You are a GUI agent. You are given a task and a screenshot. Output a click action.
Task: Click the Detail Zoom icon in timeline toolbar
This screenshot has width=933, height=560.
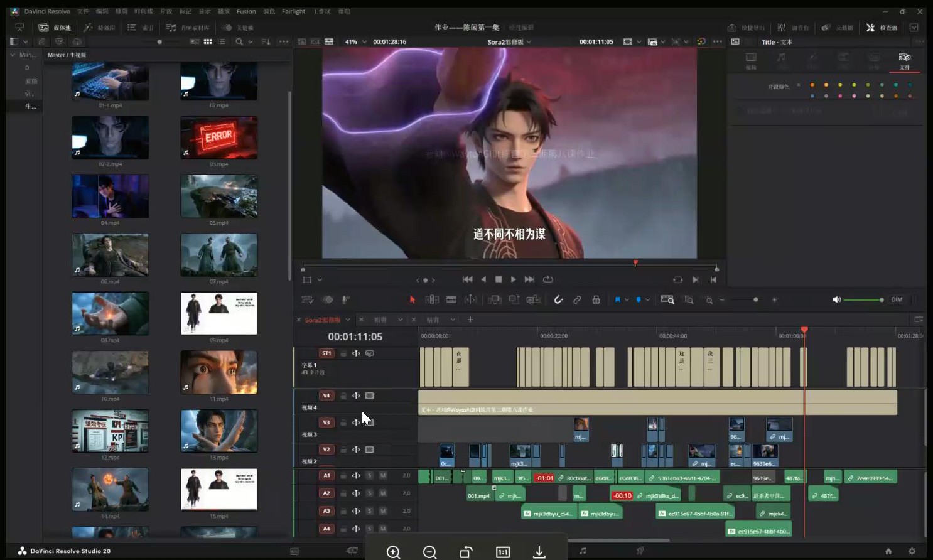click(689, 300)
